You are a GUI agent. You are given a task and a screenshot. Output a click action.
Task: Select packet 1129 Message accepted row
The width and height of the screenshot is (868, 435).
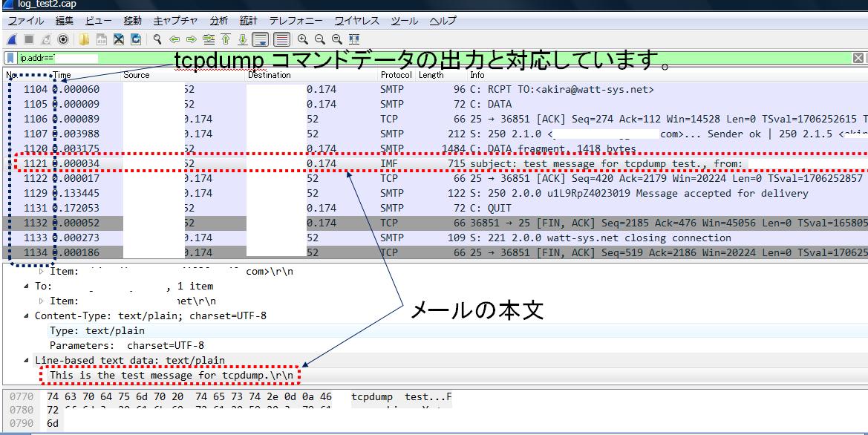(x=434, y=193)
